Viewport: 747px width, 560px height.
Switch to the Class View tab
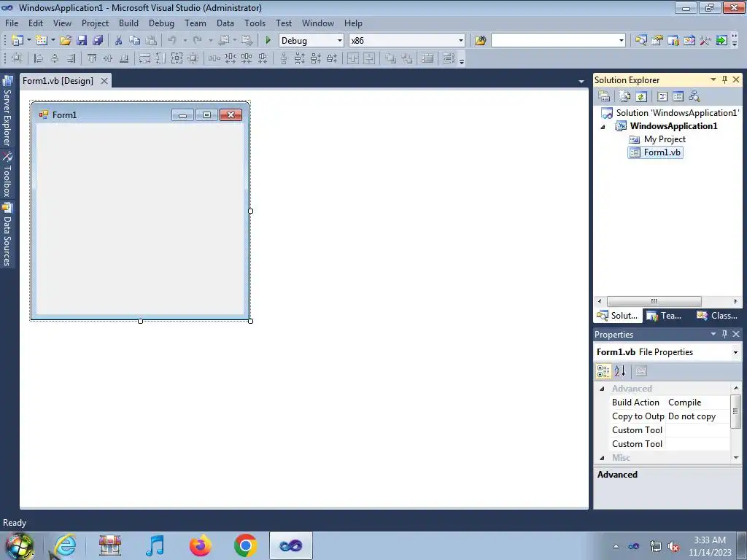point(717,315)
